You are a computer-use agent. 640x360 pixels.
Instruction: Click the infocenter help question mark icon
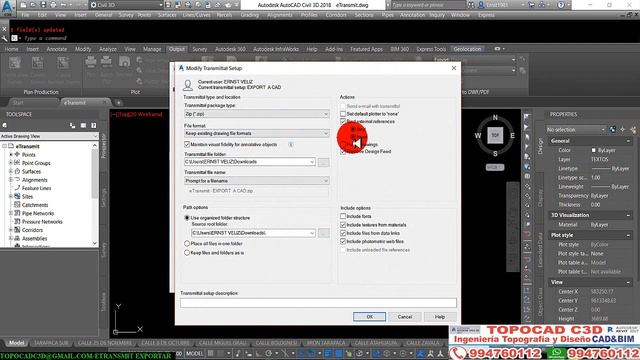pyautogui.click(x=561, y=5)
